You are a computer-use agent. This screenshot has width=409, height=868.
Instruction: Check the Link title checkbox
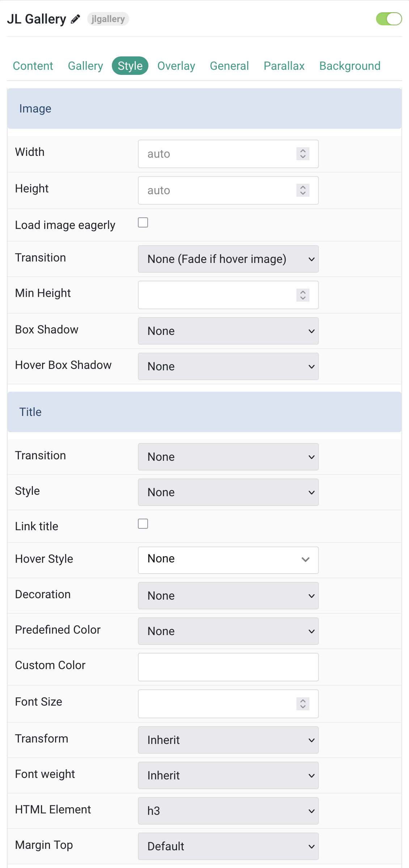(x=143, y=524)
